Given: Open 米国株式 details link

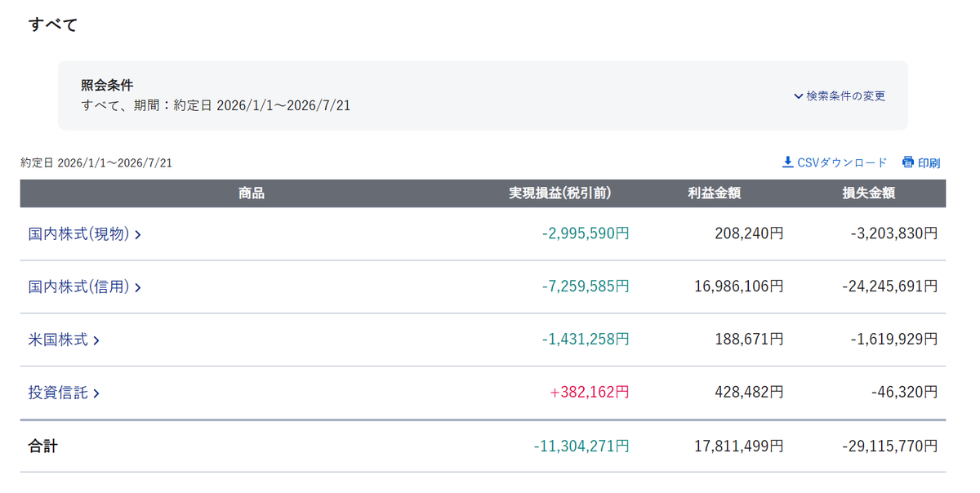Looking at the screenshot, I should (64, 340).
